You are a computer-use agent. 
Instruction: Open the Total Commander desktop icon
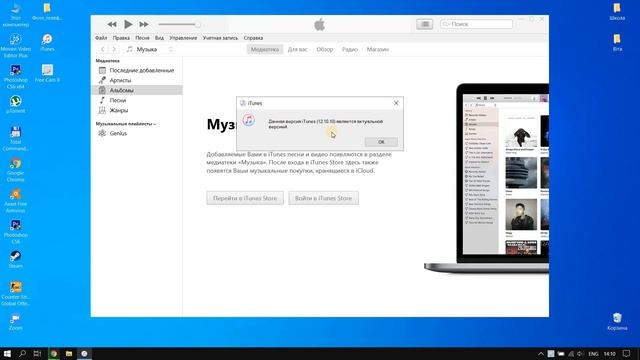coord(16,139)
